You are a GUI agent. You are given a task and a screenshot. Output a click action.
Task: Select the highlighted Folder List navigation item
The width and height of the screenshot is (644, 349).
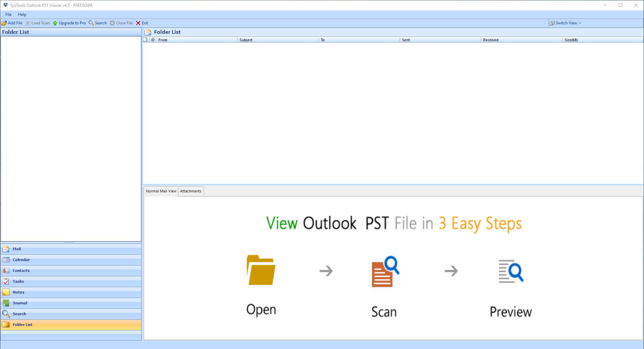[71, 325]
